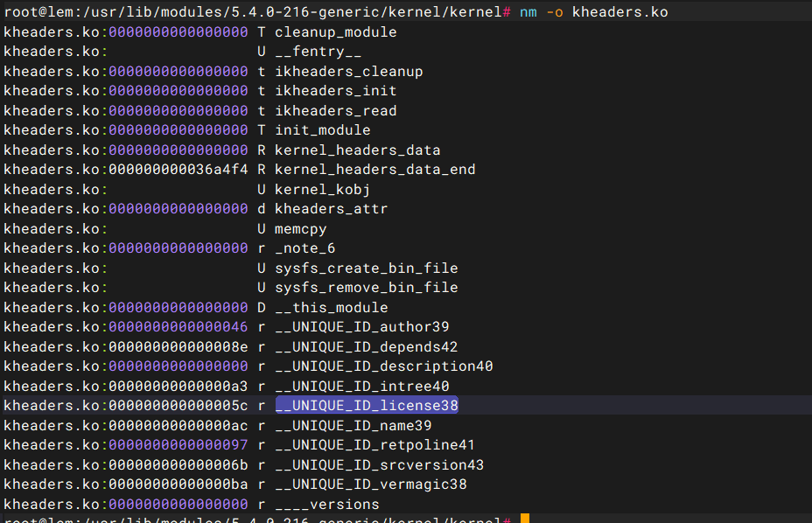812x523 pixels.
Task: Click the __UNIQUE_ID_srcversion43 symbol
Action: pos(379,465)
